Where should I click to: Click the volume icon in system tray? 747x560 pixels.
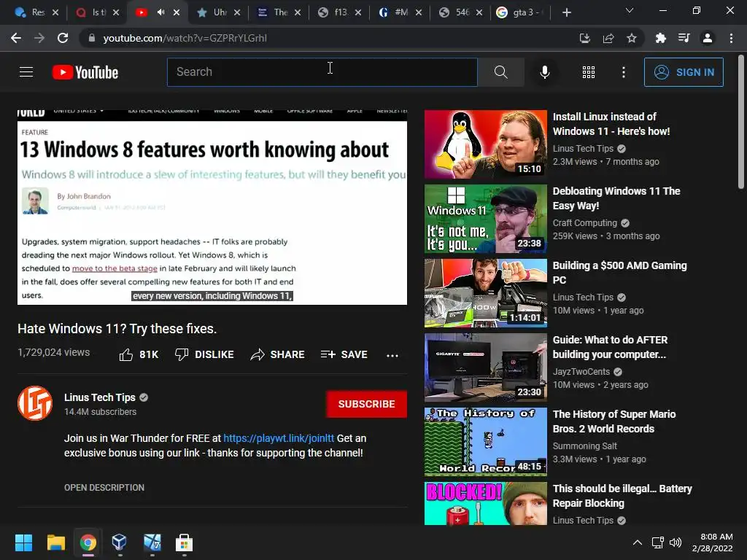676,542
